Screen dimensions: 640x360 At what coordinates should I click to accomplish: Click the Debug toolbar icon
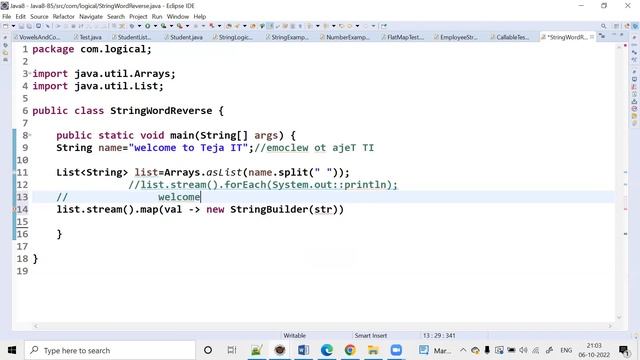pyautogui.click(x=132, y=26)
